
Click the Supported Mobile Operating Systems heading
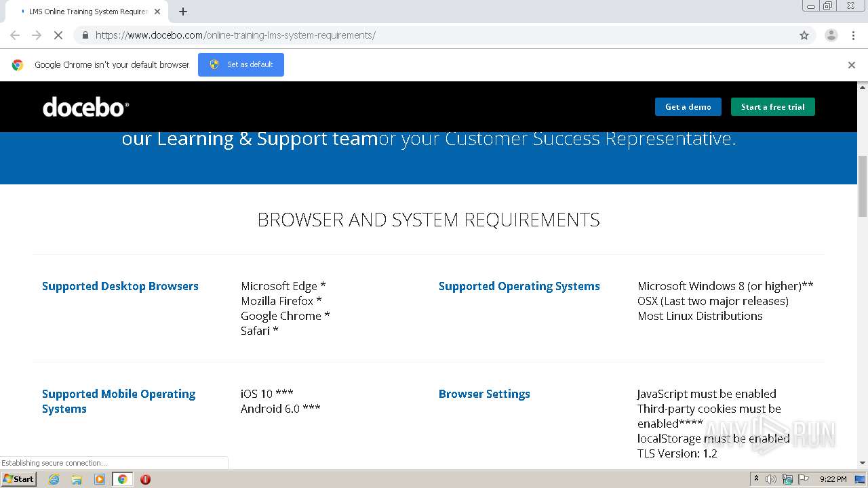pyautogui.click(x=119, y=401)
